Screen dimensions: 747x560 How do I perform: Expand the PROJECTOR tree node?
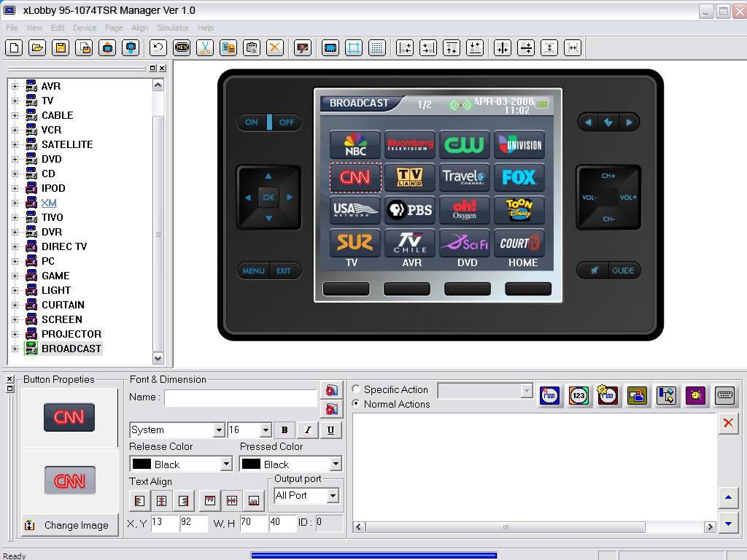(15, 334)
